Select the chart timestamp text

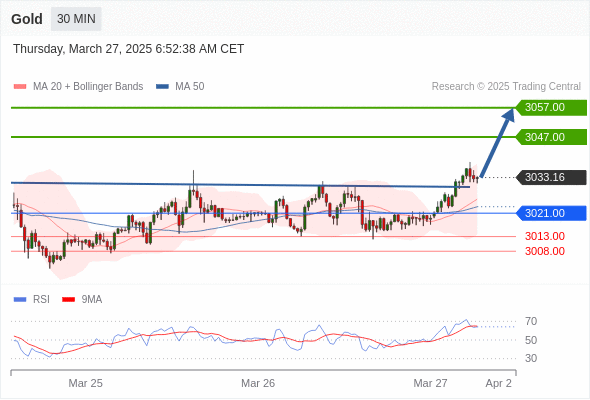pos(128,49)
